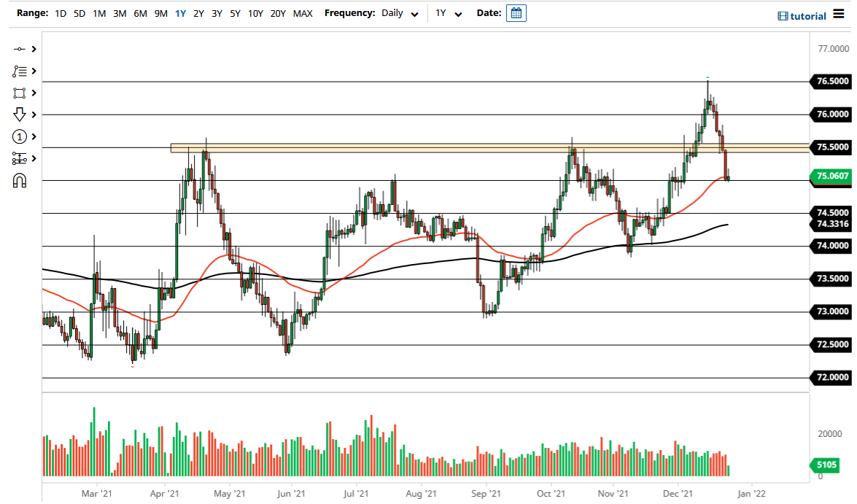Select the numbered label annotation tool
The height and width of the screenshot is (504, 857).
pos(18,136)
